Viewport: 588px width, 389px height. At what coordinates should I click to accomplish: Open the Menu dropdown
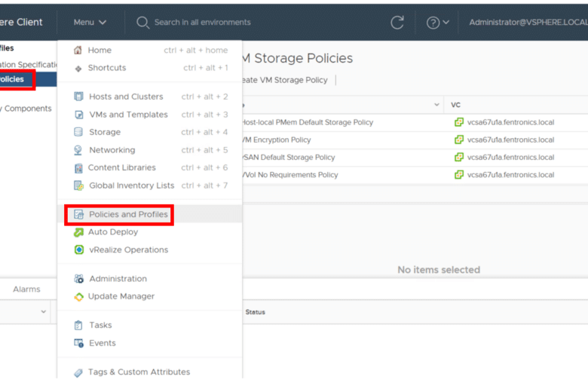[90, 23]
